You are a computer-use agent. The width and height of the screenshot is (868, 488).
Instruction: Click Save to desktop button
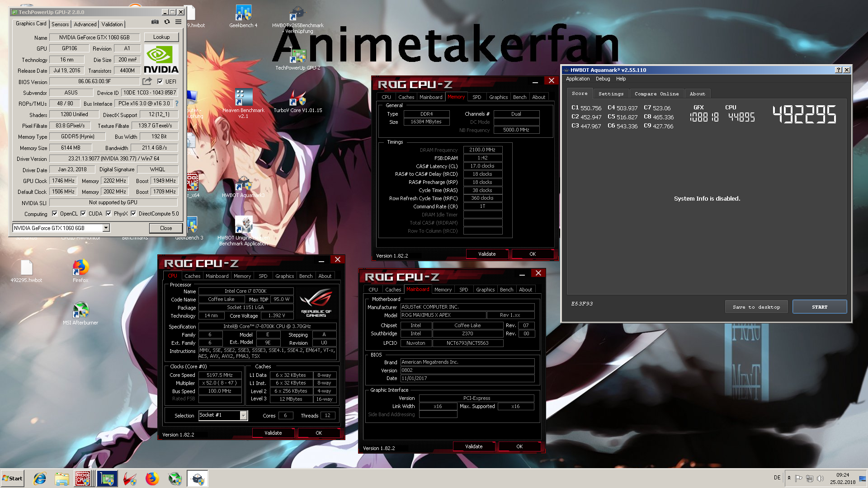pyautogui.click(x=756, y=307)
